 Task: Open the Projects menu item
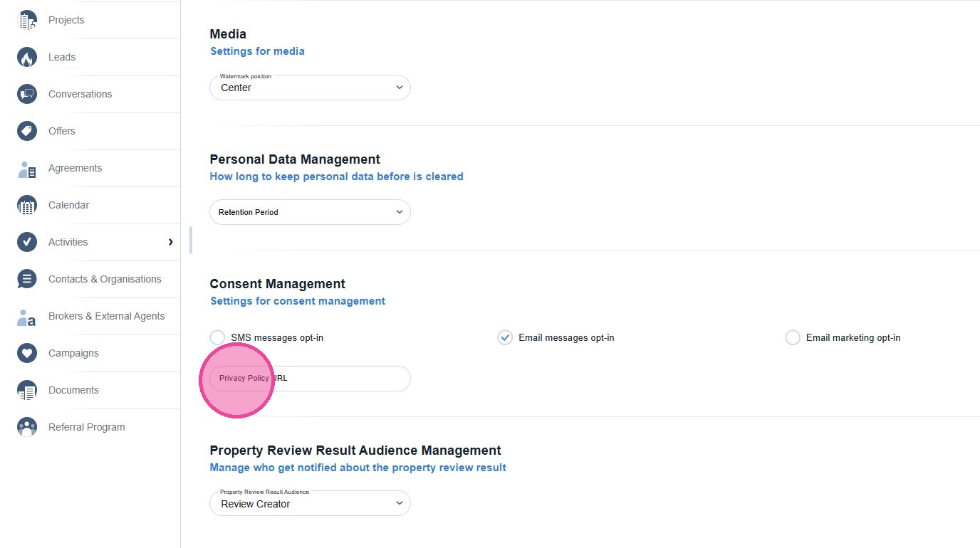66,20
